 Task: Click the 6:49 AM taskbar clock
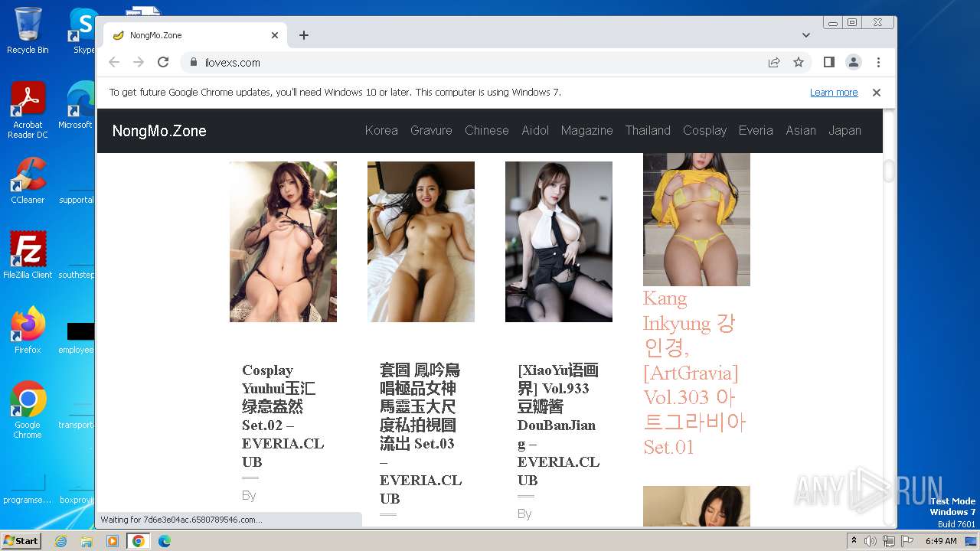940,541
